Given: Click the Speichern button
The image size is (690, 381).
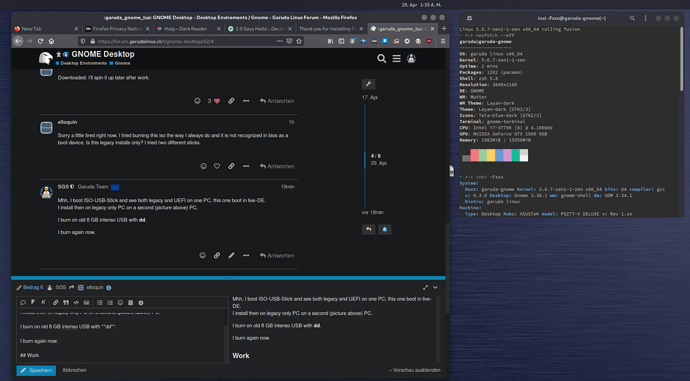Looking at the screenshot, I should click(x=36, y=370).
